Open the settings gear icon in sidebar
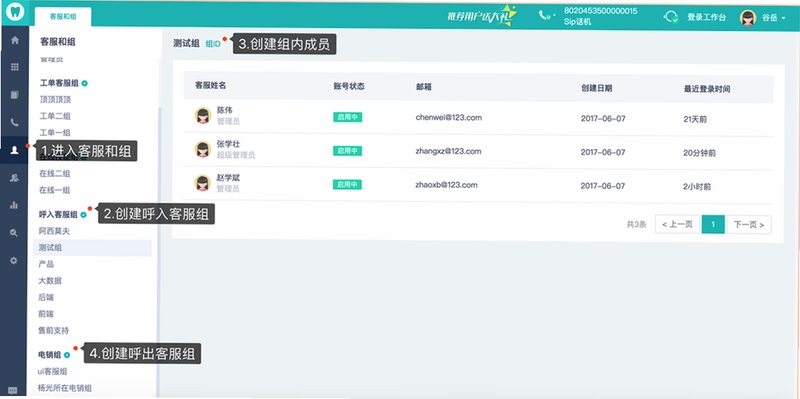800x399 pixels. pyautogui.click(x=14, y=260)
